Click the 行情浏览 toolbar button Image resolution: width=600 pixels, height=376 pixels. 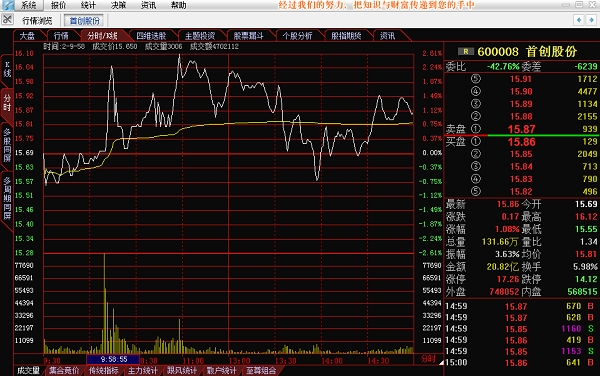(37, 20)
